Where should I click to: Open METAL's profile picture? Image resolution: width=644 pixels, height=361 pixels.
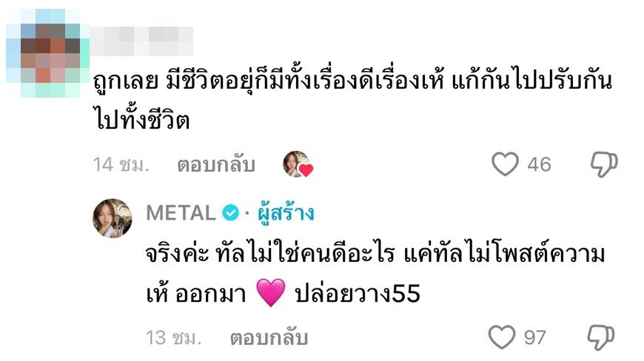112,217
